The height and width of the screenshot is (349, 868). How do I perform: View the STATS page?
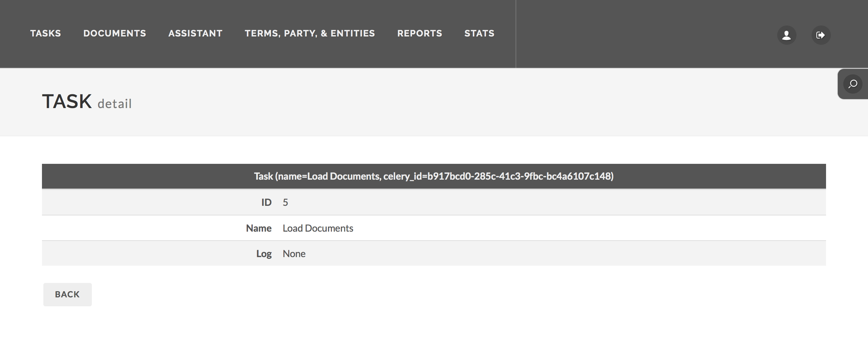479,33
